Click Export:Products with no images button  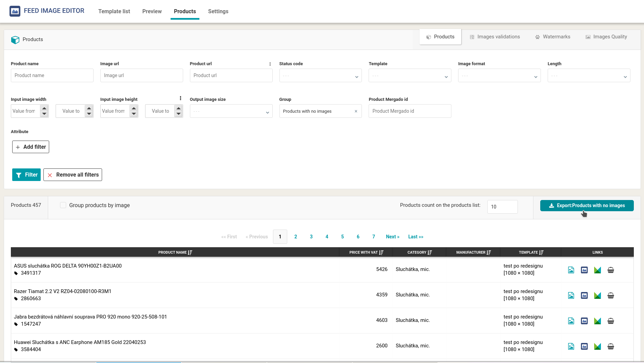coord(587,205)
